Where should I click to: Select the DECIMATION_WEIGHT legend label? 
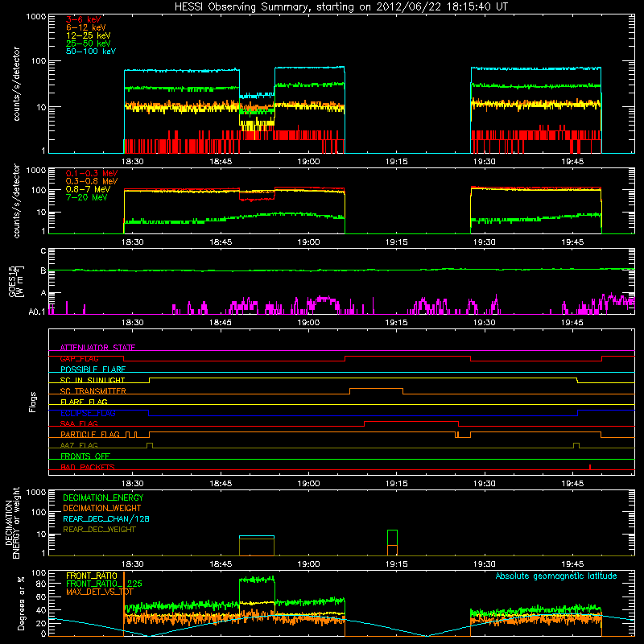[x=102, y=508]
